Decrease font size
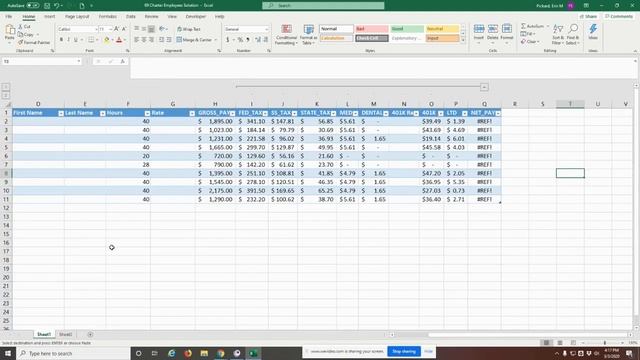 point(124,29)
